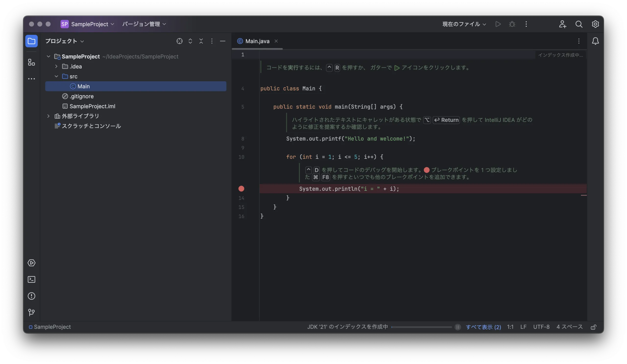Remove the breakpoint on the println line
Image resolution: width=627 pixels, height=364 pixels.
[x=241, y=189]
